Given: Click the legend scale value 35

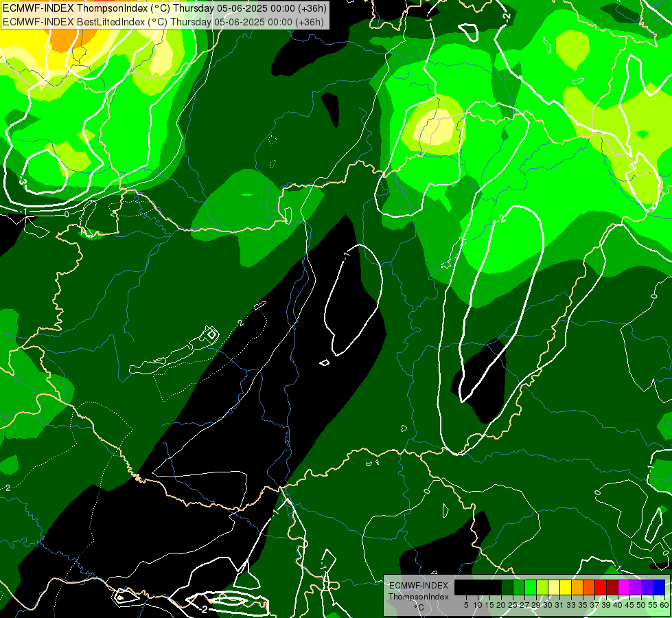Looking at the screenshot, I should [583, 605].
